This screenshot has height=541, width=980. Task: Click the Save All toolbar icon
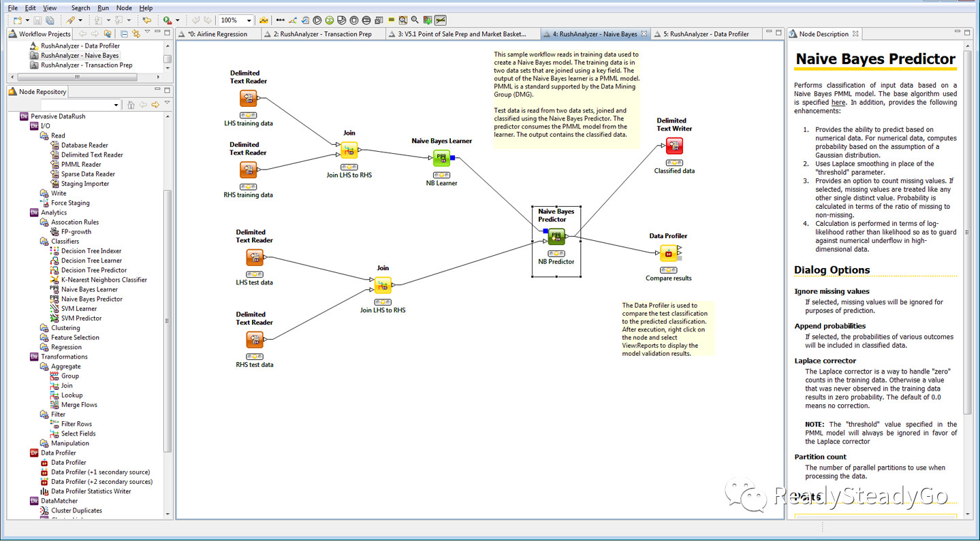click(50, 20)
